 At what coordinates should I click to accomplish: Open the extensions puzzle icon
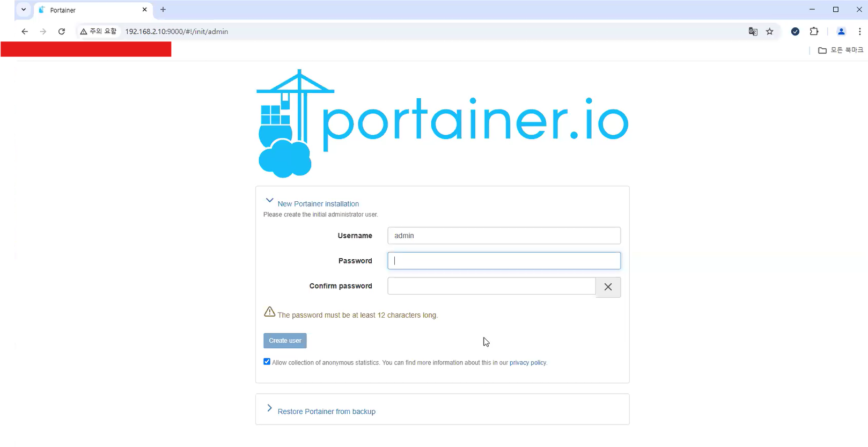(x=814, y=32)
